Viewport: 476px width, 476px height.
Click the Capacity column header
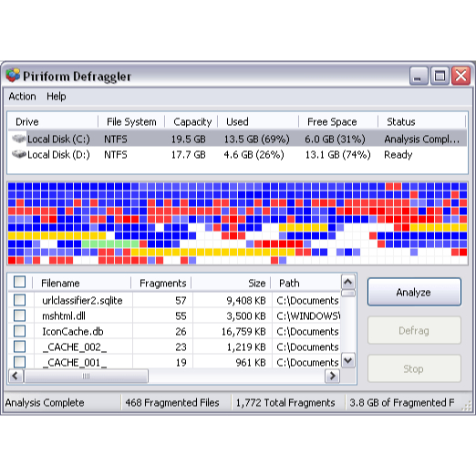191,121
